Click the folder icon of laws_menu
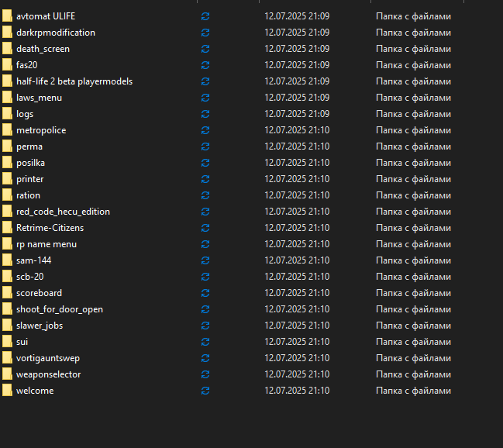 (7, 98)
